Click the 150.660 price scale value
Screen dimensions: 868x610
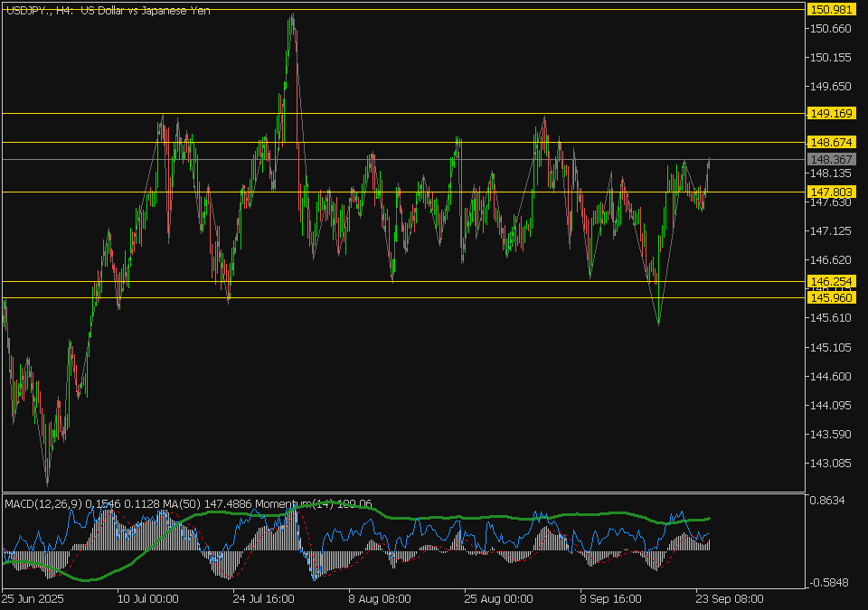(830, 29)
